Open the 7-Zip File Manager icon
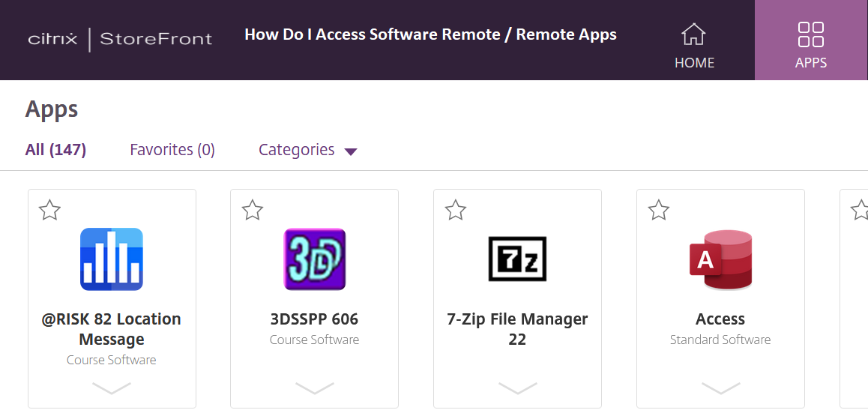Image resolution: width=868 pixels, height=416 pixels. [518, 259]
